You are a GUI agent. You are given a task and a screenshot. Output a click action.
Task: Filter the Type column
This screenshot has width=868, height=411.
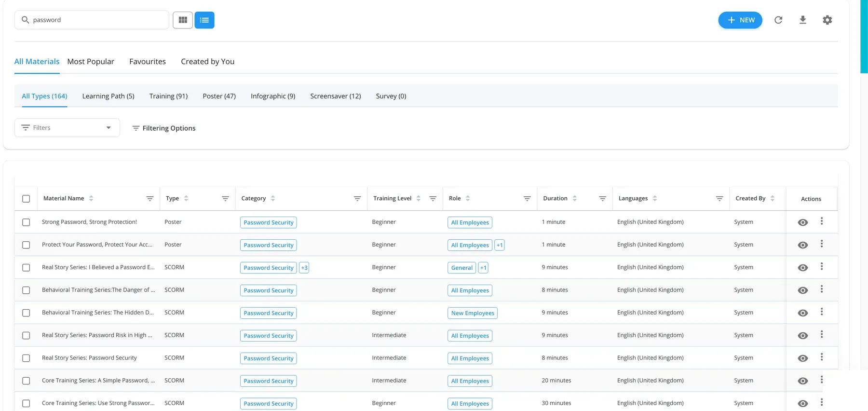(225, 198)
